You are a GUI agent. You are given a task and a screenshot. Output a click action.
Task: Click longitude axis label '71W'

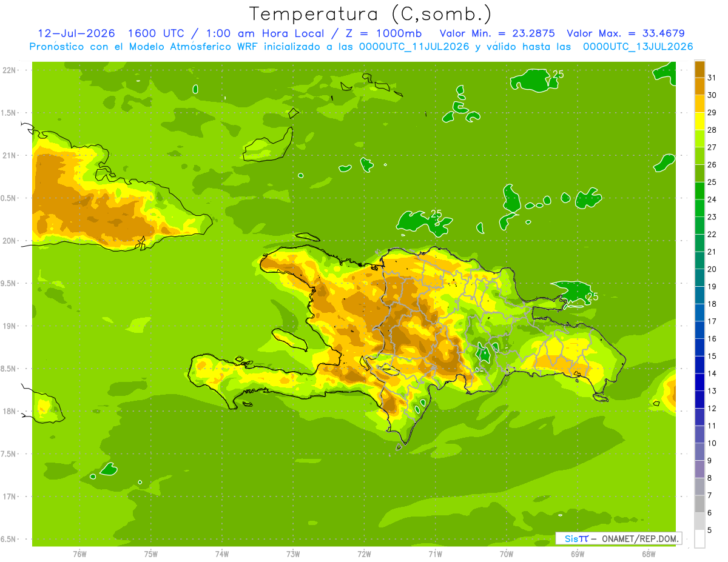(x=435, y=554)
